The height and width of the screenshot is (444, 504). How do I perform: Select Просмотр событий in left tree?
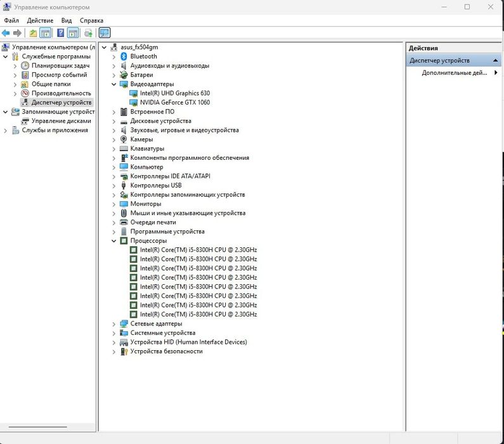point(59,75)
